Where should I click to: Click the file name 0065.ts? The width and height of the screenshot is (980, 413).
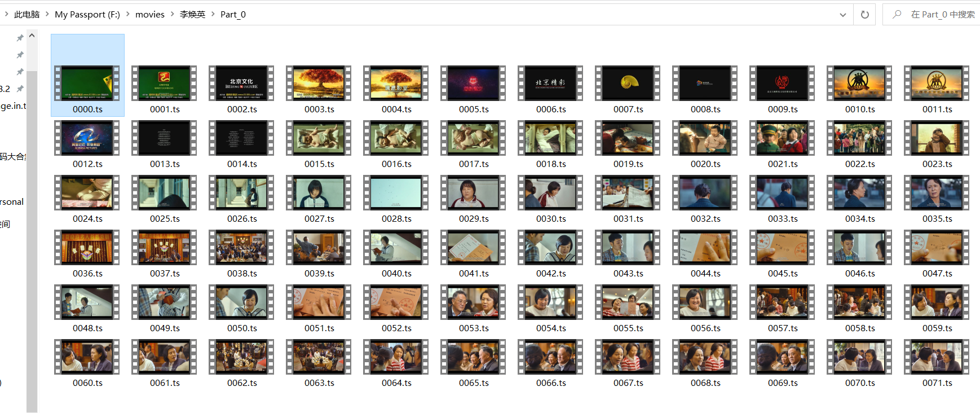pos(474,383)
